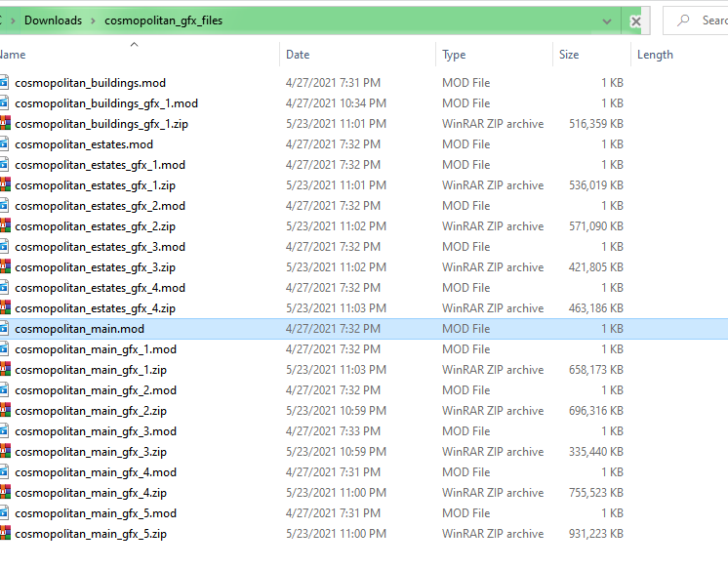The image size is (728, 569).
Task: Select the cosmopolitan_buildings_gfx_1.zip file name
Action: point(101,124)
